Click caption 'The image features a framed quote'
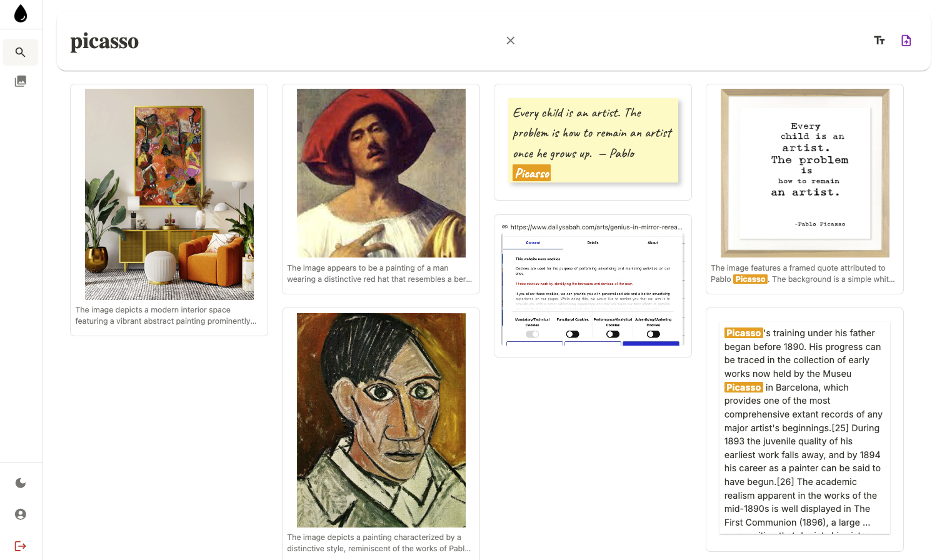This screenshot has height=560, width=942. (x=803, y=274)
